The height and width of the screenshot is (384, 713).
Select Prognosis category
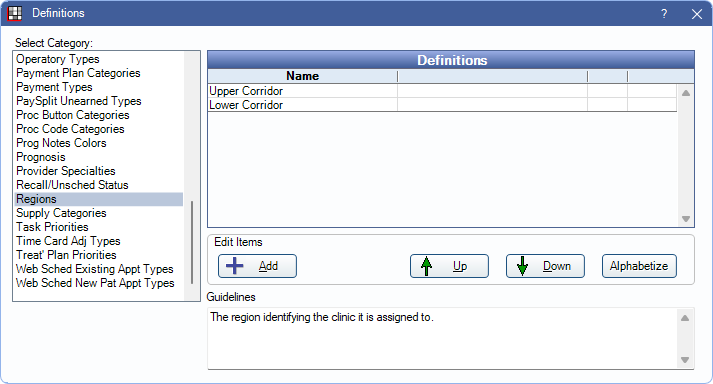[x=99, y=157]
